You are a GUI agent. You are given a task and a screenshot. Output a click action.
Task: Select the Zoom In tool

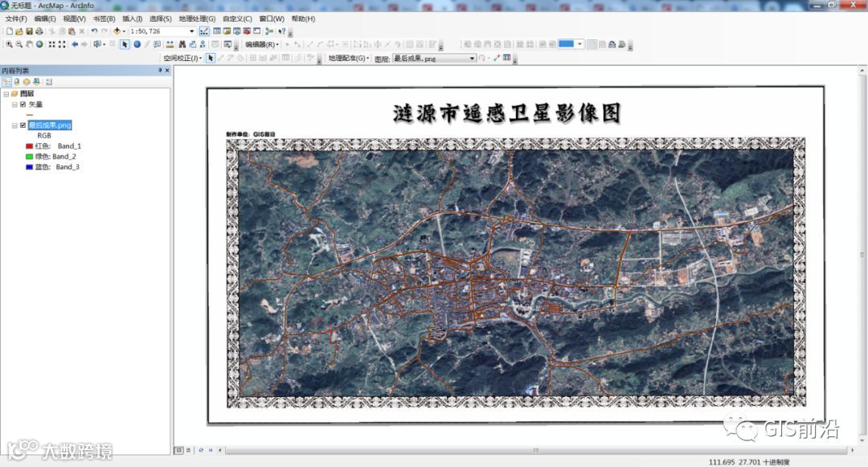8,44
